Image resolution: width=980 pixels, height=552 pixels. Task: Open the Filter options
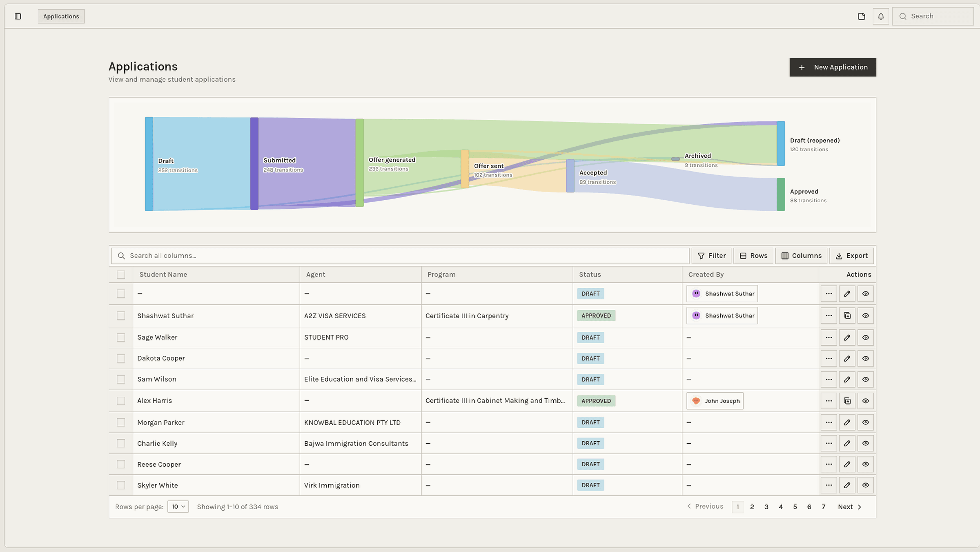[712, 256]
